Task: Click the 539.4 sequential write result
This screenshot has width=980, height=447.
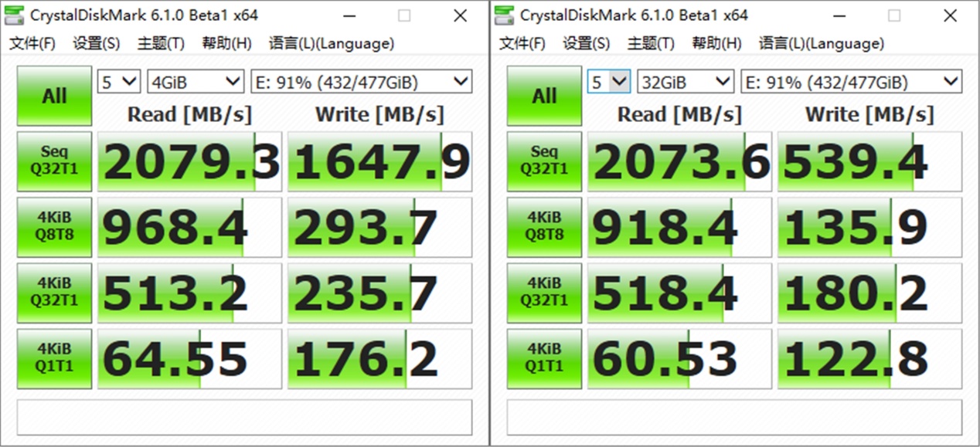Action: pos(869,161)
